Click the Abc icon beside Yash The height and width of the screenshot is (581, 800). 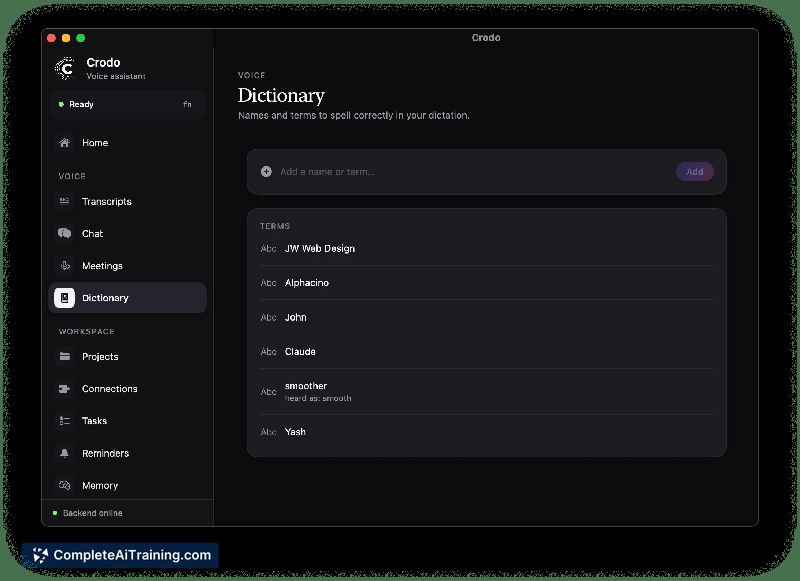pos(268,432)
